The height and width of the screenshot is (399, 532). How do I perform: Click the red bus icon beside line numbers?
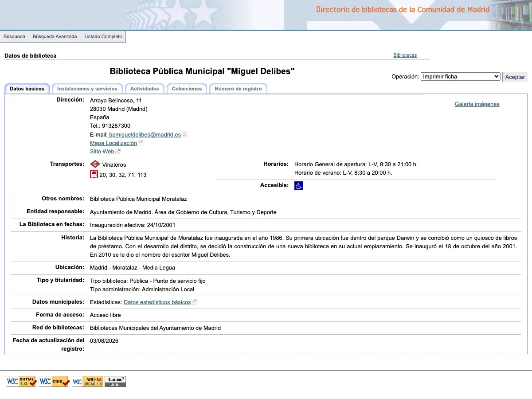[94, 174]
